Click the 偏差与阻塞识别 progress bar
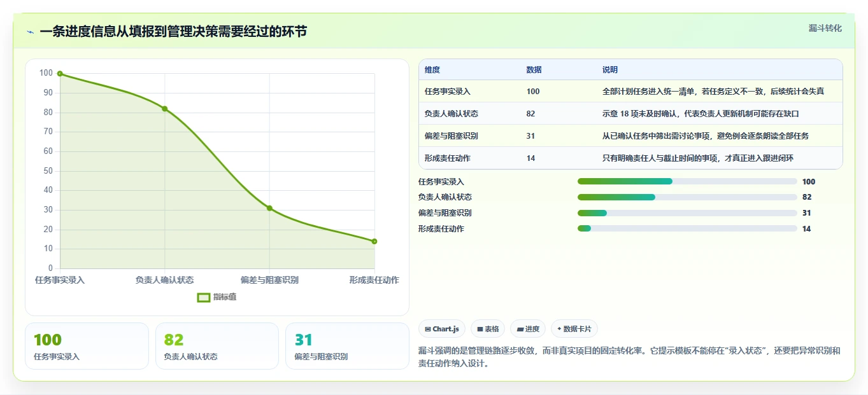868x395 pixels. 687,213
